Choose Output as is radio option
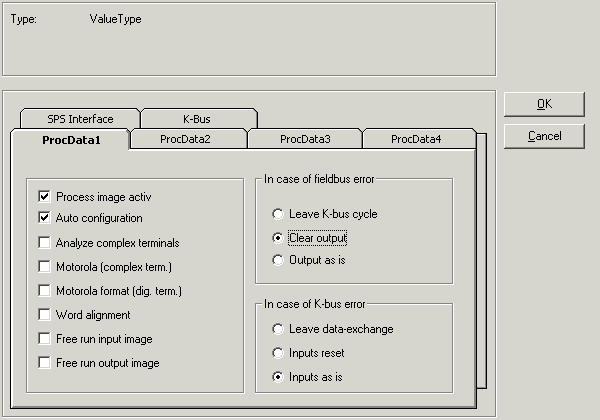Image resolution: width=600 pixels, height=420 pixels. pyautogui.click(x=278, y=260)
